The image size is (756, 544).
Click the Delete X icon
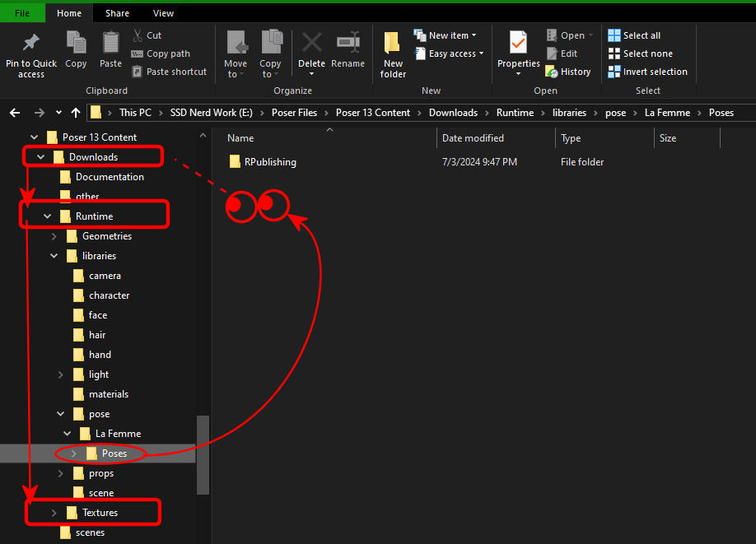coord(311,43)
